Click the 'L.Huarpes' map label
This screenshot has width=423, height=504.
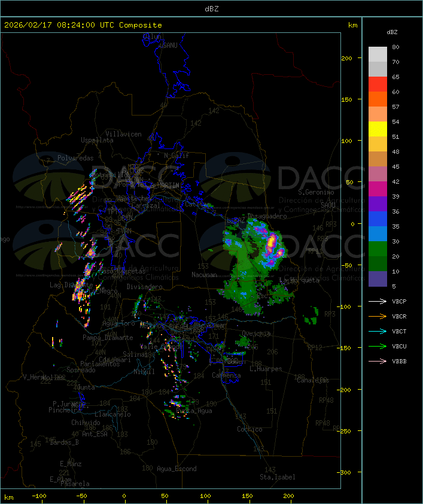coord(266,369)
